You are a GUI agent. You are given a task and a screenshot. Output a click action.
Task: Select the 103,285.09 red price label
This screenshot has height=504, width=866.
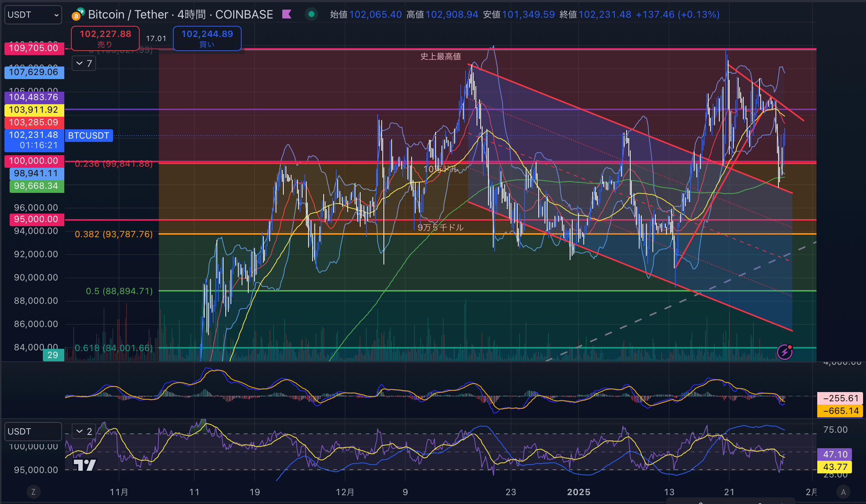(34, 123)
